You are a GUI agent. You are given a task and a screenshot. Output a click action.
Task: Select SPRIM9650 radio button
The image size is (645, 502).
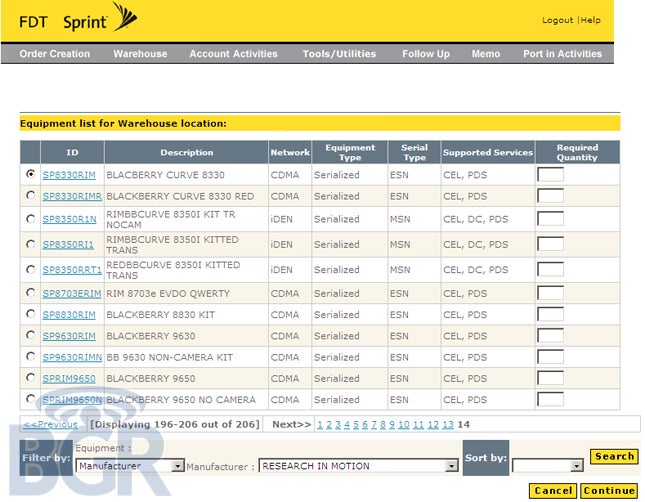30,377
